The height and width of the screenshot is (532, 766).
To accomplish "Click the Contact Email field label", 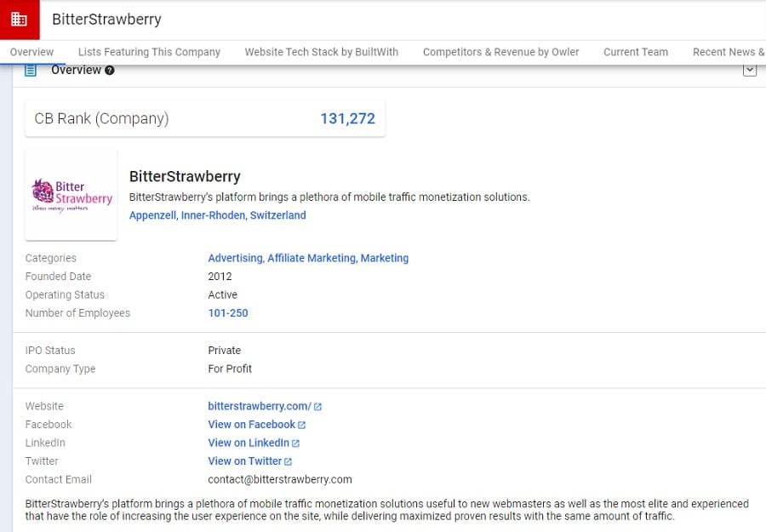I will [x=59, y=480].
